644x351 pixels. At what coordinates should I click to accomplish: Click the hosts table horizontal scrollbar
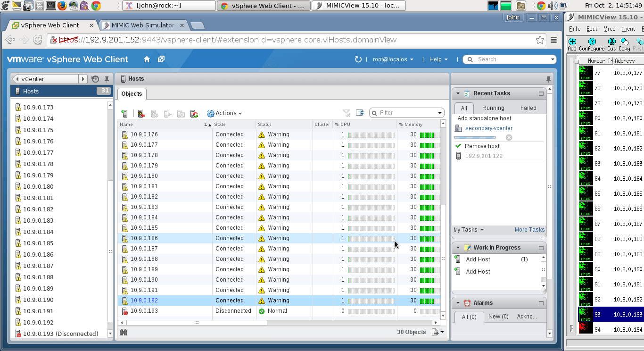pos(197,323)
